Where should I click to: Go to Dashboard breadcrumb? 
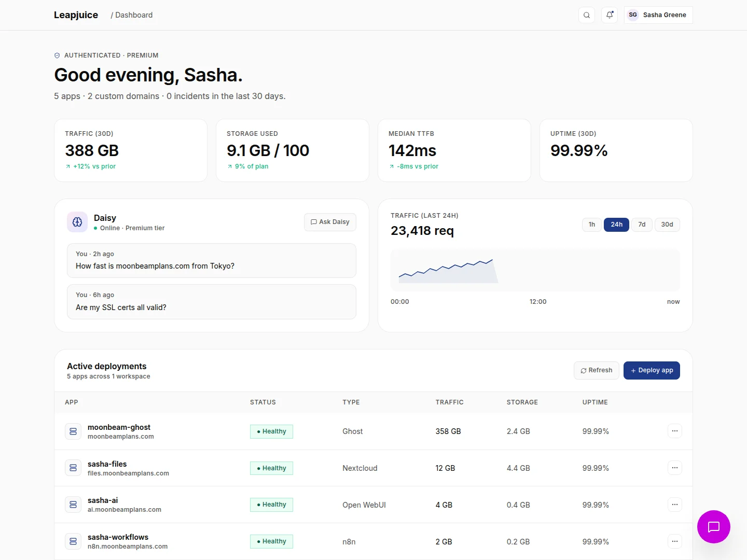[134, 15]
